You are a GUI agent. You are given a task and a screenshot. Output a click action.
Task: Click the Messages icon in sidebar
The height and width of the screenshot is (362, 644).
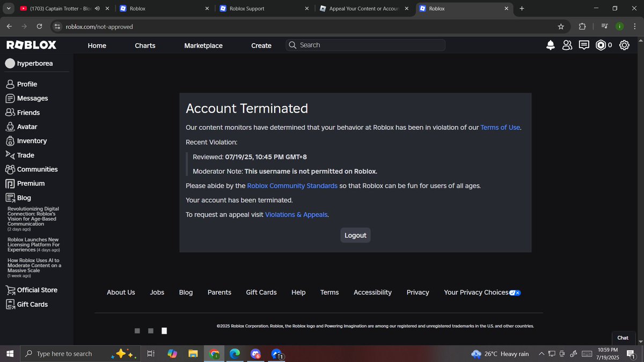(x=10, y=98)
